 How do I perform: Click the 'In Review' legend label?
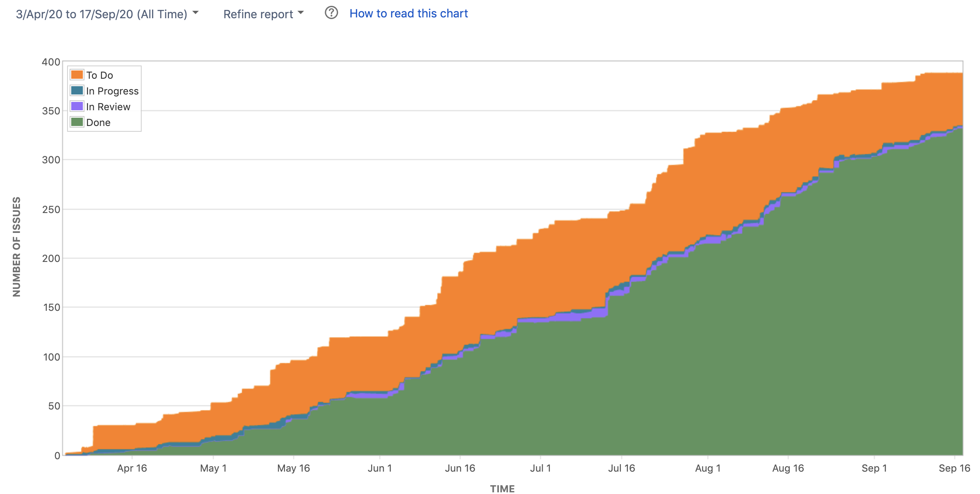(108, 107)
